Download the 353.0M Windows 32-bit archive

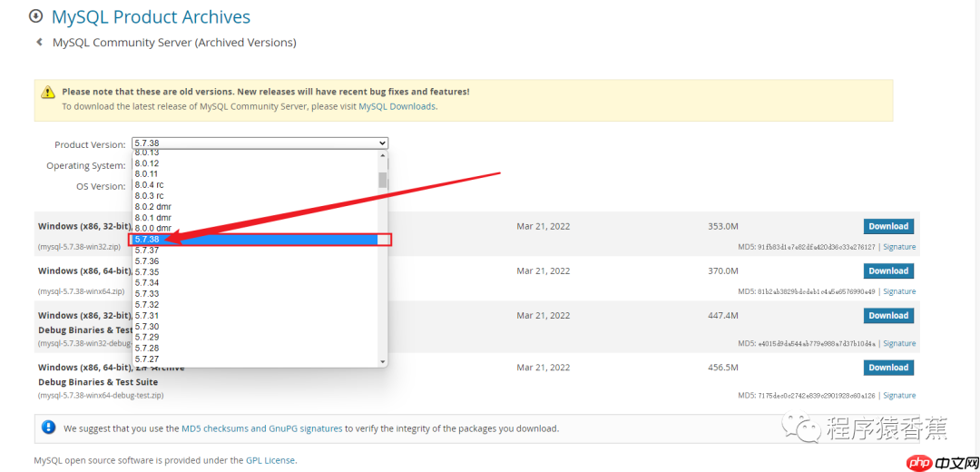(888, 226)
